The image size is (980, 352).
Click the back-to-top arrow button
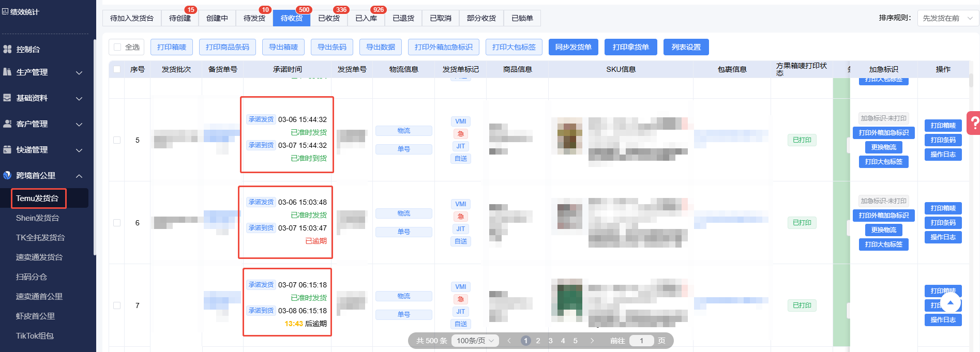coord(950,303)
